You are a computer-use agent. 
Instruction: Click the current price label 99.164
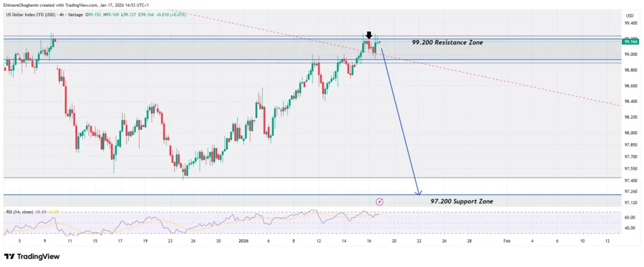coord(630,42)
